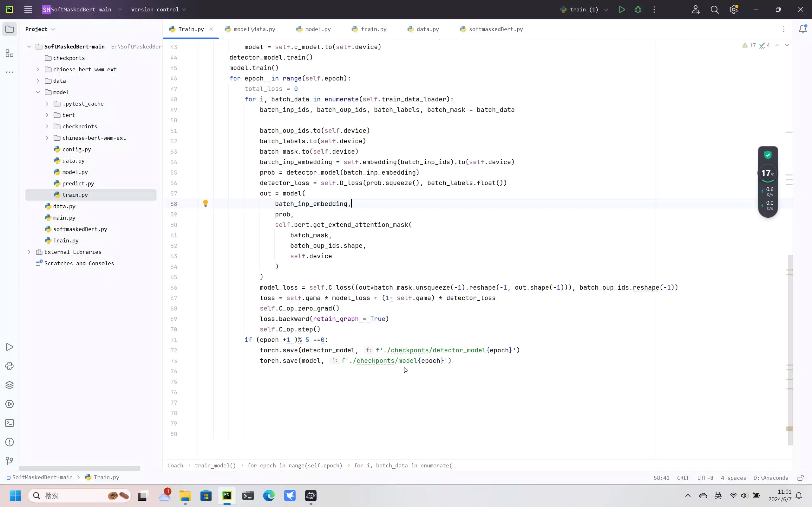Open IDE notifications bell
812x507 pixels.
(x=802, y=29)
